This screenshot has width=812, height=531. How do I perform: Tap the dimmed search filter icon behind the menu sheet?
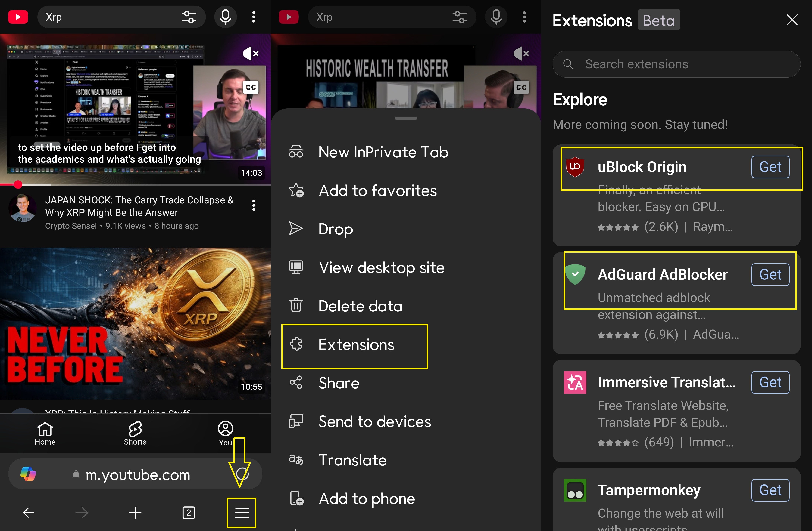pyautogui.click(x=460, y=17)
